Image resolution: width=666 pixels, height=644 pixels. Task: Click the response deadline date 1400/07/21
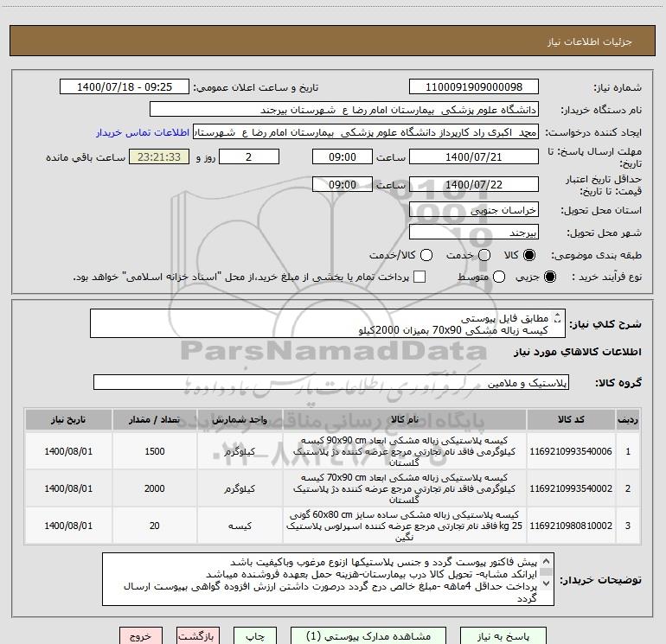474,156
